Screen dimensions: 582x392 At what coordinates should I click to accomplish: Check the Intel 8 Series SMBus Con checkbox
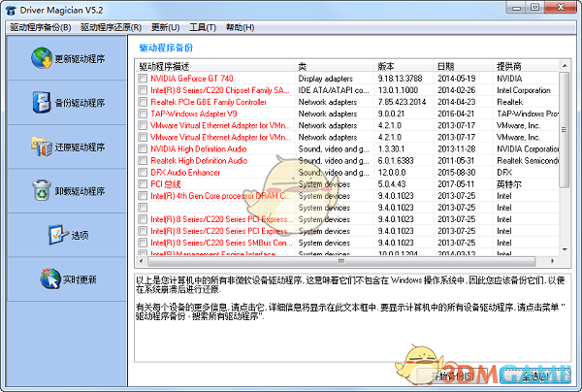[x=143, y=243]
